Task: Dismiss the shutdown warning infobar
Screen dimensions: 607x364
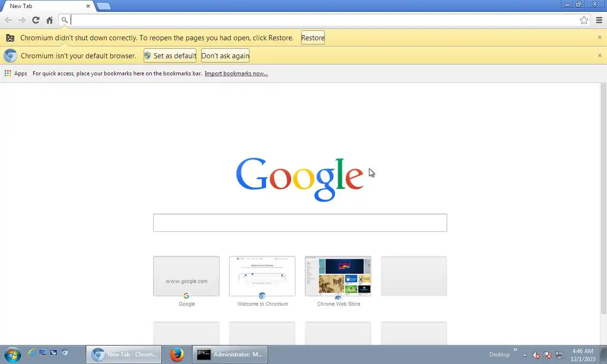Action: (x=599, y=37)
